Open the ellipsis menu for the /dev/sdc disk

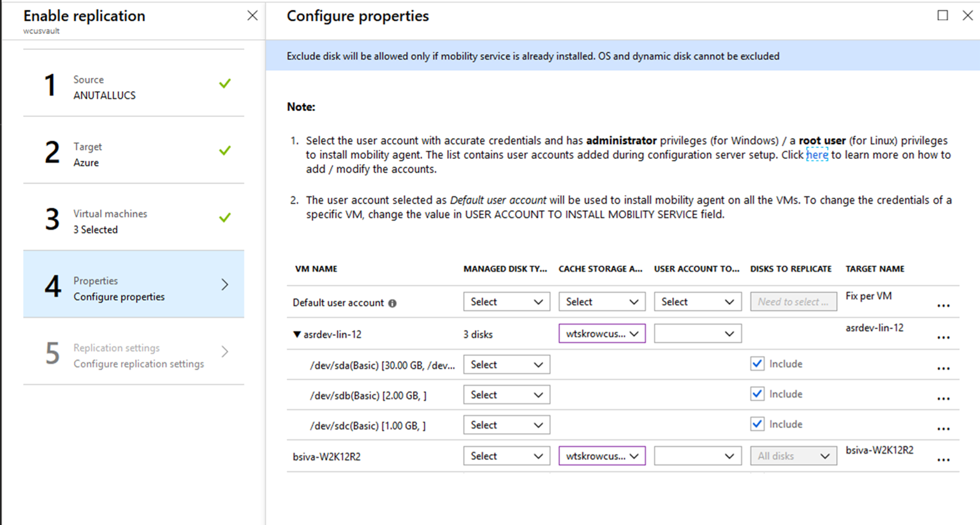click(944, 428)
